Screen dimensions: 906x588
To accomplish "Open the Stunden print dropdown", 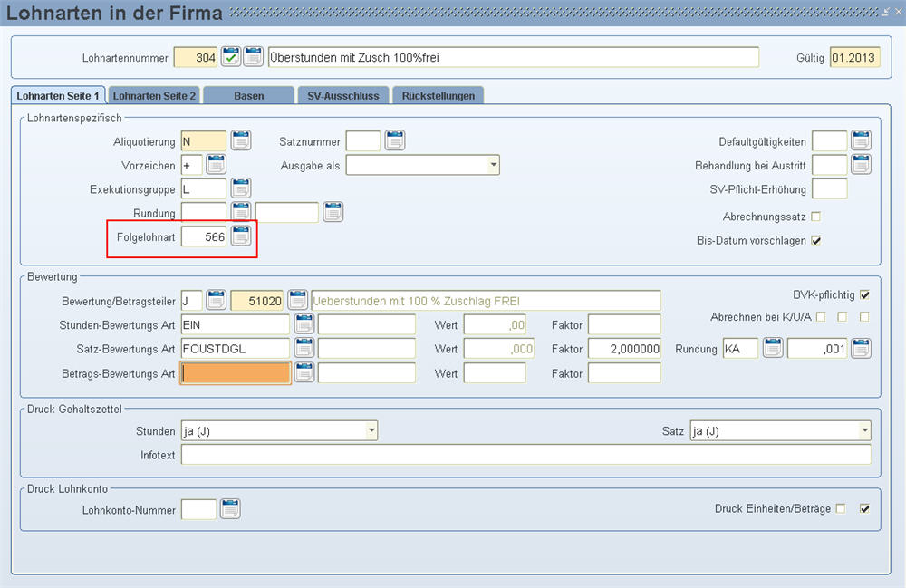I will coord(371,431).
